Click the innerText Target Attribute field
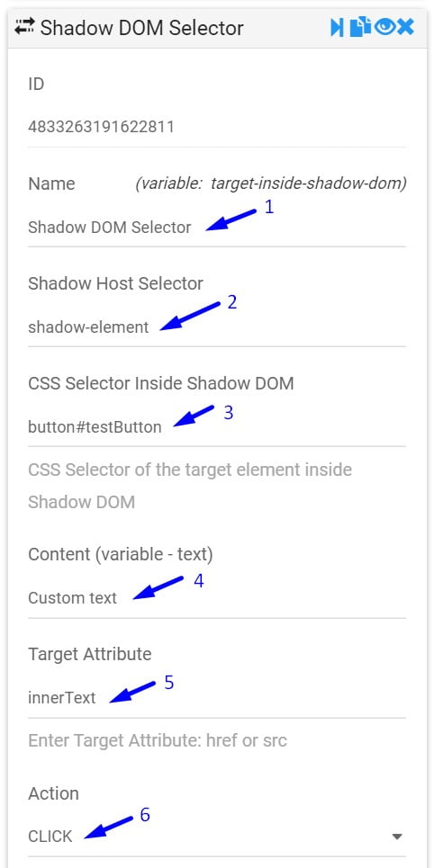Viewport: 434px width, 868px height. pyautogui.click(x=217, y=698)
